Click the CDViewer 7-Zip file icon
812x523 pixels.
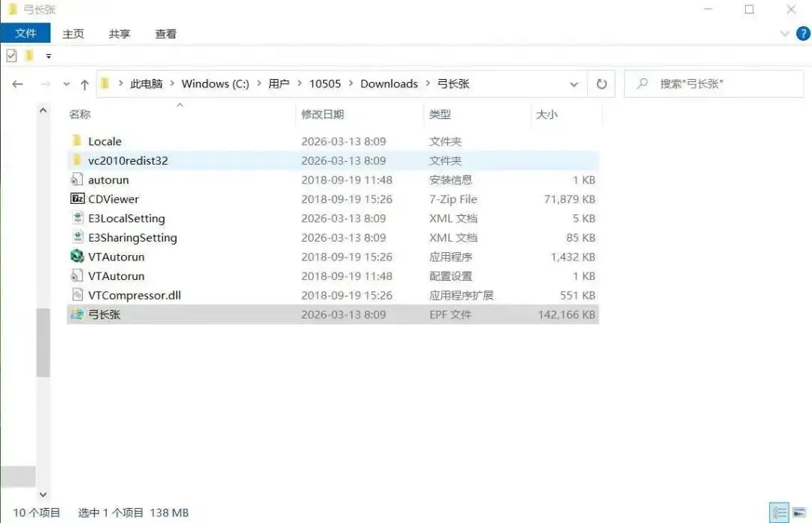[x=77, y=199]
